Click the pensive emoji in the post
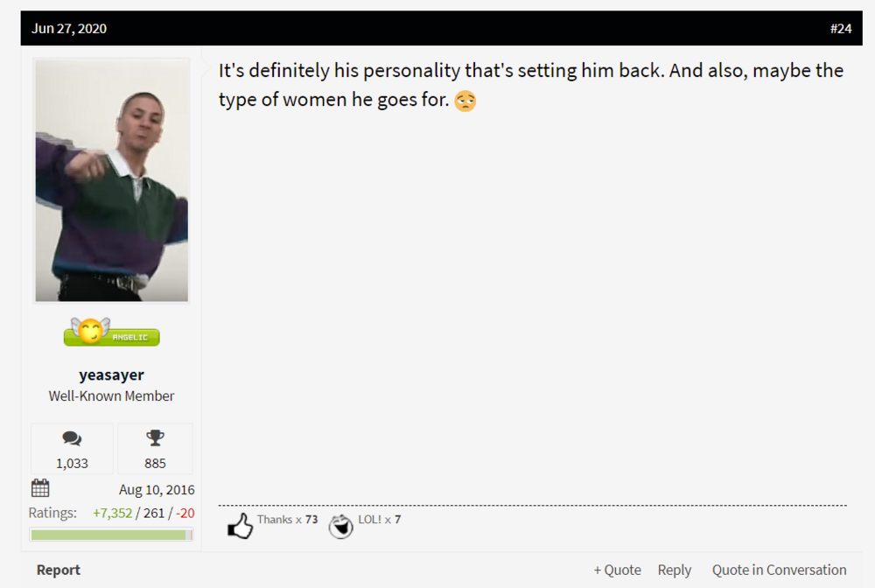Image resolution: width=875 pixels, height=588 pixels. pyautogui.click(x=465, y=101)
